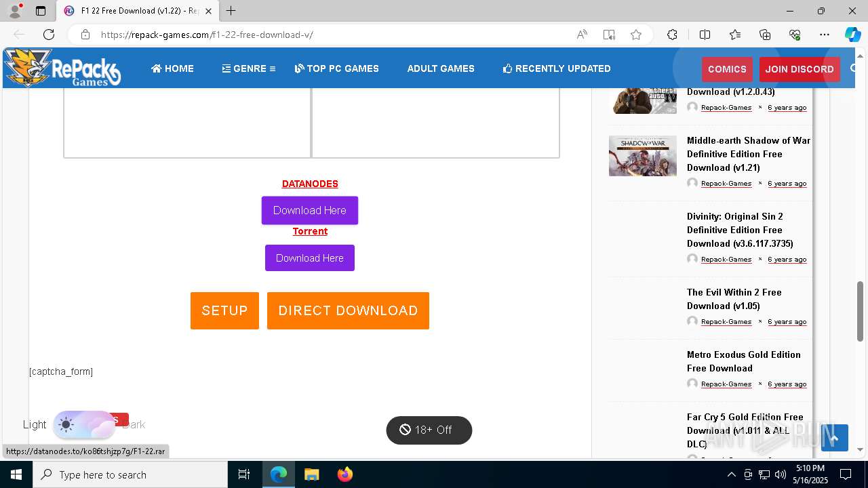Click the COMICS button

coord(727,69)
